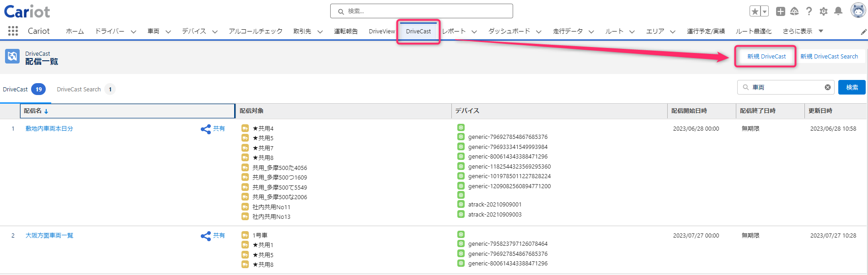
Task: Open the global actions plus icon
Action: (x=781, y=11)
